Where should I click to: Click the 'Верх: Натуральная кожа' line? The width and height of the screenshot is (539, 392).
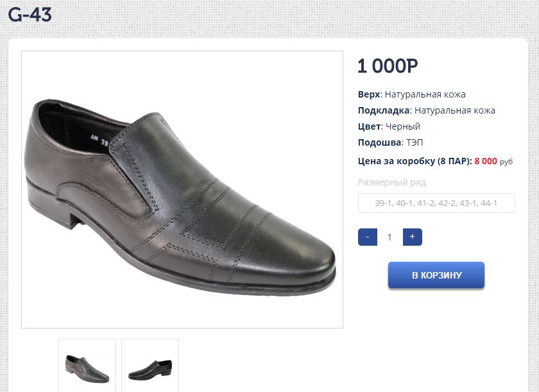click(411, 94)
